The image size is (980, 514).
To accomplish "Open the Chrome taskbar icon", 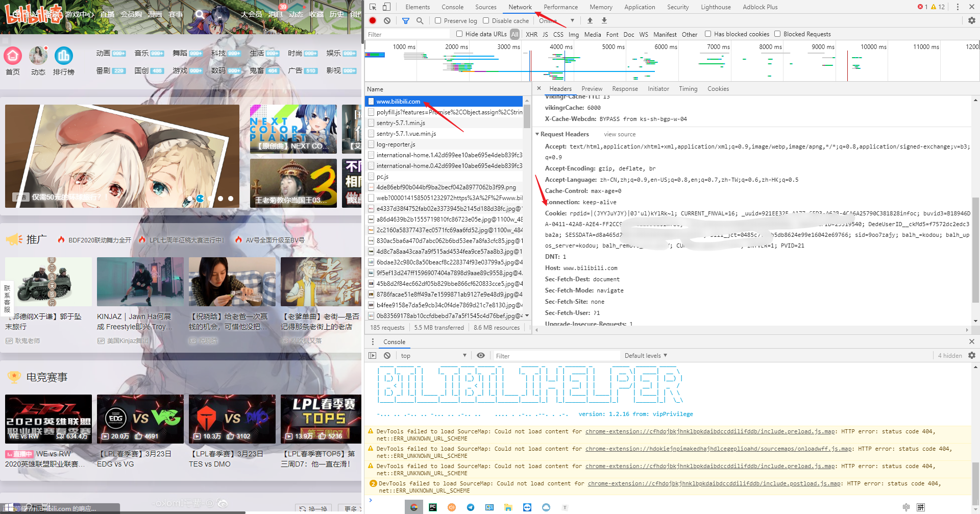I will tap(414, 507).
